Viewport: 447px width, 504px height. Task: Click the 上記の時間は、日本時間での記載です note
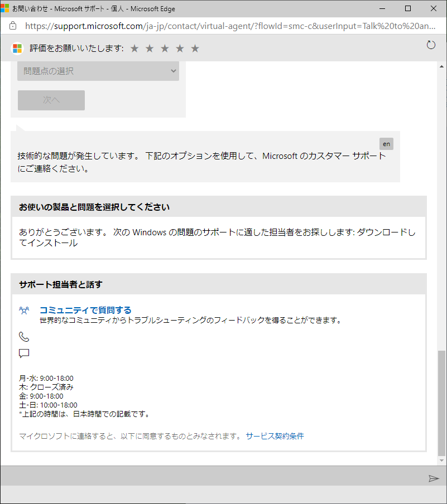[x=85, y=414]
